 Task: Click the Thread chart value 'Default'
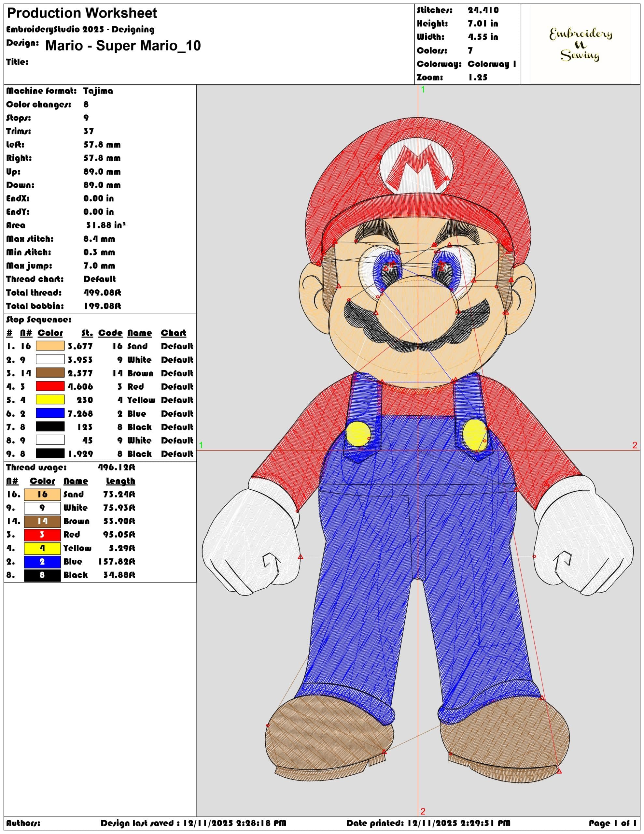99,279
